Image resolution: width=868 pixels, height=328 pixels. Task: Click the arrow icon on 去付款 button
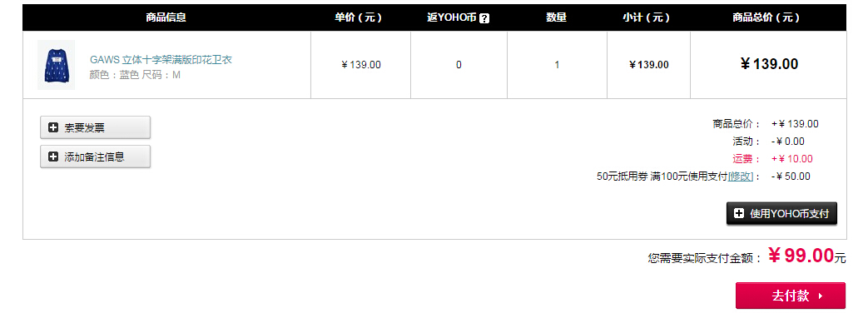pos(821,296)
